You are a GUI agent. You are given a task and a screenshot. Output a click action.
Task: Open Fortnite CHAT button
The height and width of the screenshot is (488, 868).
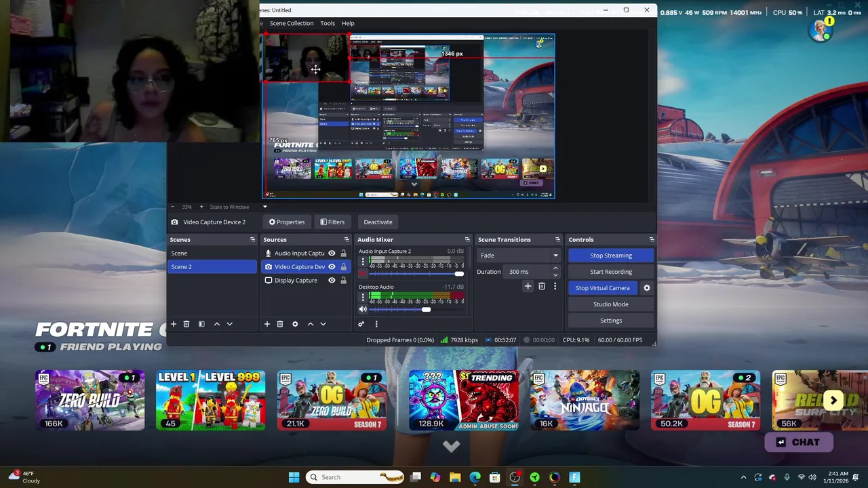pyautogui.click(x=799, y=443)
